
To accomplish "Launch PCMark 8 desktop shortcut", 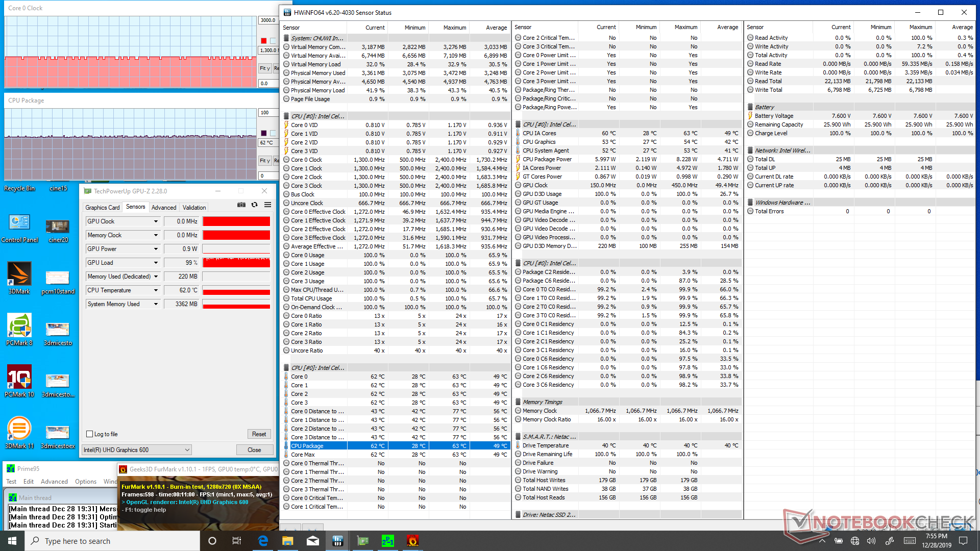I will tap(19, 330).
